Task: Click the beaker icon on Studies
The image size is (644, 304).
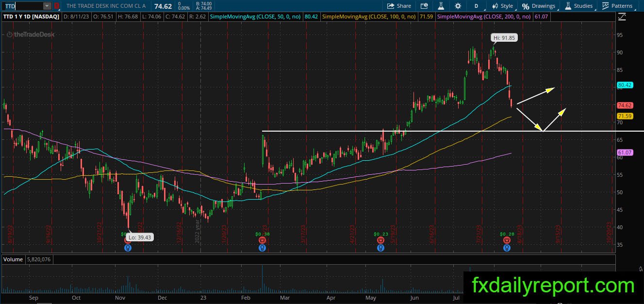Action: pos(568,6)
